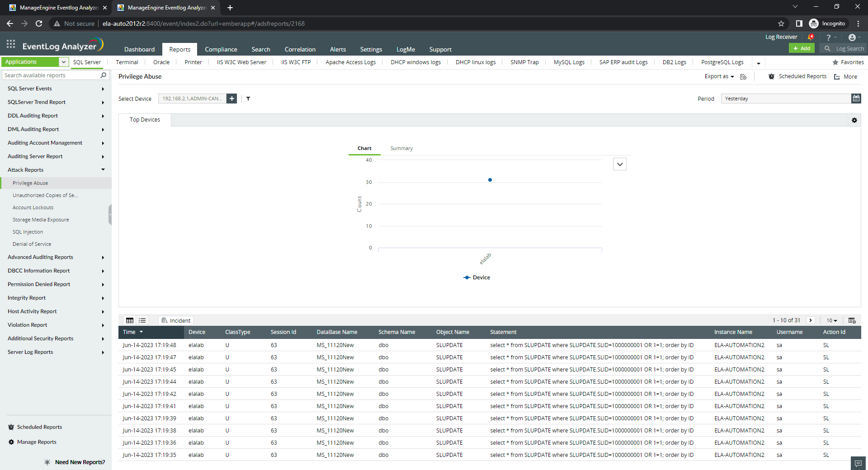Click the plus button to add a device
This screenshot has width=868, height=470.
(231, 99)
